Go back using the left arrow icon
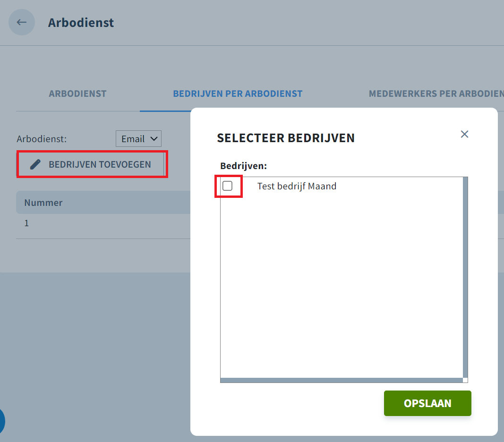504x442 pixels. (22, 22)
